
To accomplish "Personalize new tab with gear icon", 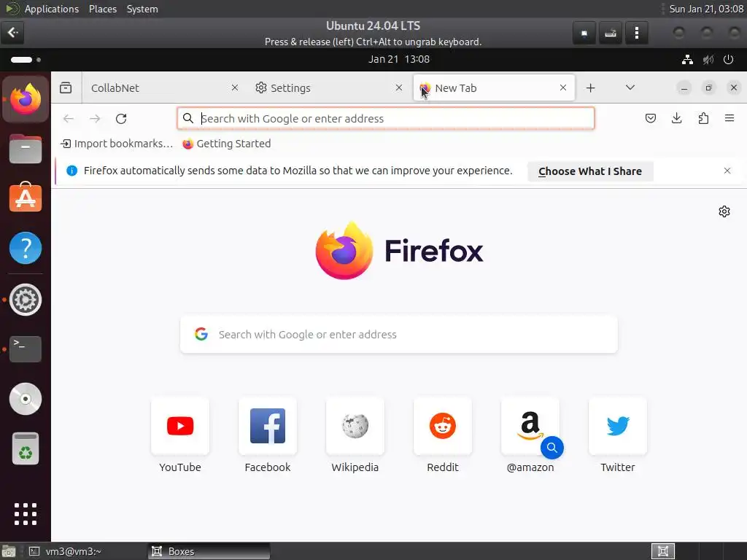I will [724, 211].
